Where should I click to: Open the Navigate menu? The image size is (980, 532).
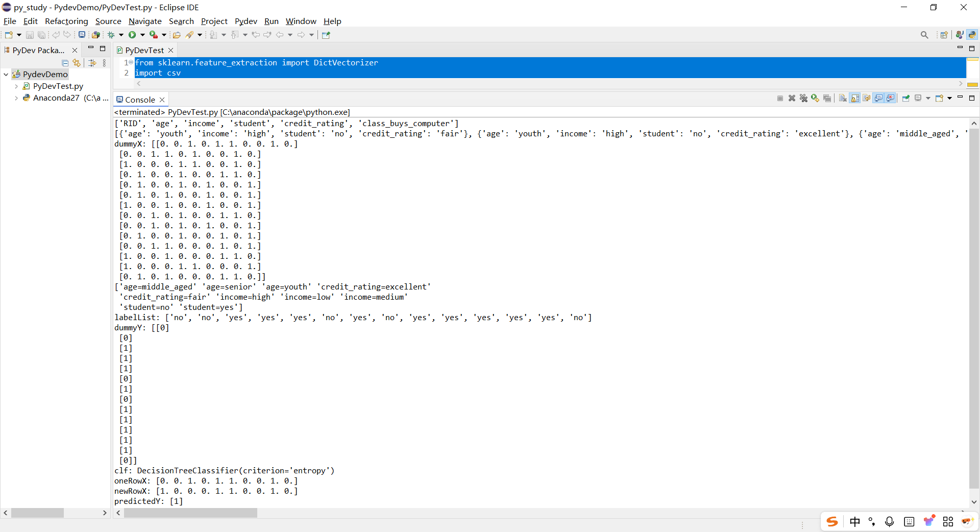145,21
